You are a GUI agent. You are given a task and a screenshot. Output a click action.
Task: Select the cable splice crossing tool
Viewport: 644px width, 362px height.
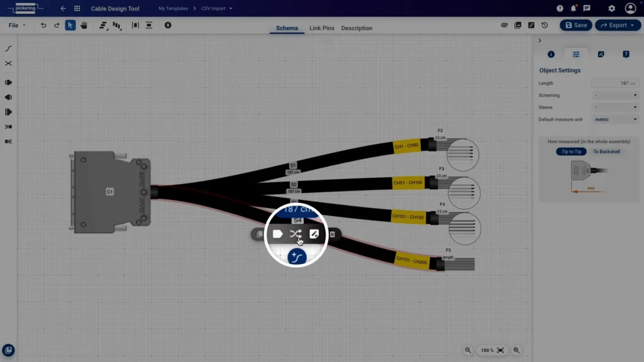coord(8,63)
